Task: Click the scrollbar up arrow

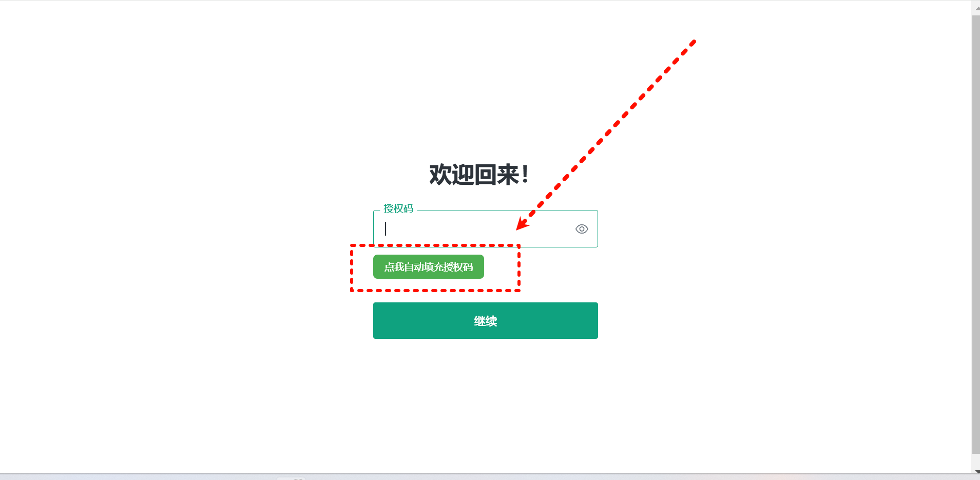Action: pyautogui.click(x=976, y=8)
